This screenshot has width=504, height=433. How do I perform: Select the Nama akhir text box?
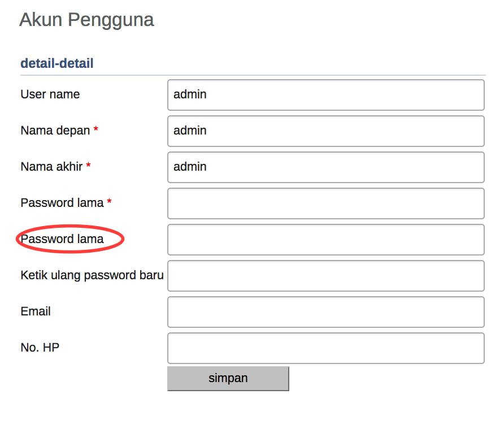tap(325, 167)
